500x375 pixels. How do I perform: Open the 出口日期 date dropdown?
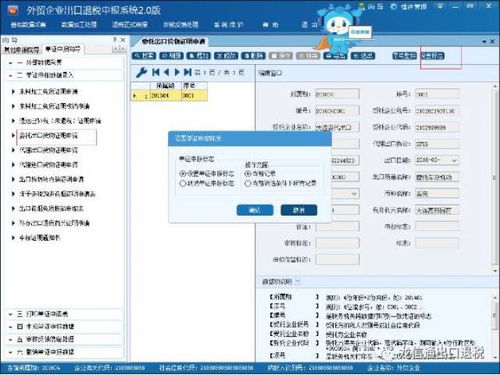[x=454, y=161]
